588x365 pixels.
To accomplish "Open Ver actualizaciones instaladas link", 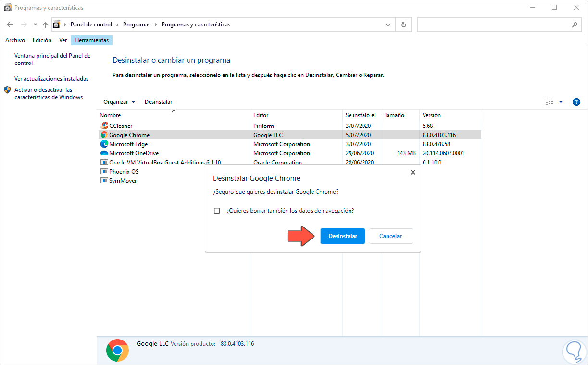I will [51, 79].
